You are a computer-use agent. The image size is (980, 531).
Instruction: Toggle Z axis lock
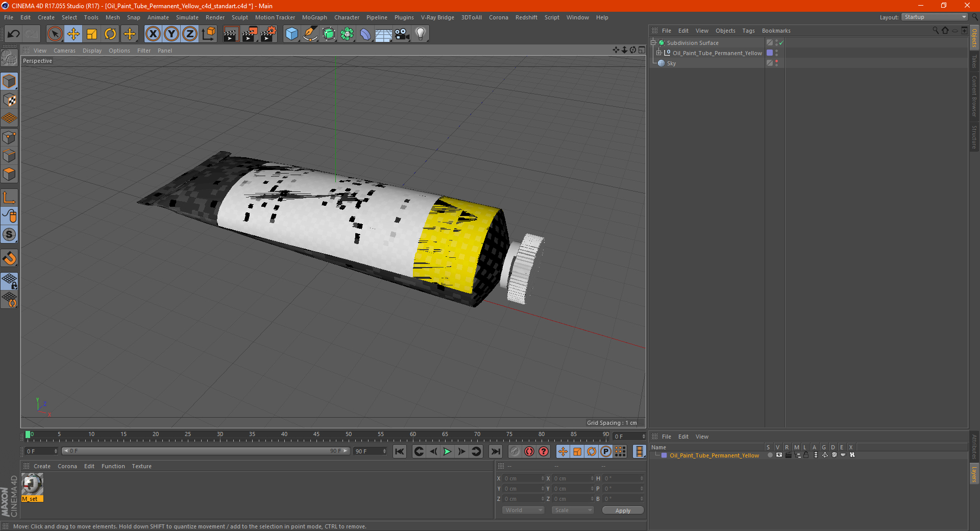[x=190, y=34]
